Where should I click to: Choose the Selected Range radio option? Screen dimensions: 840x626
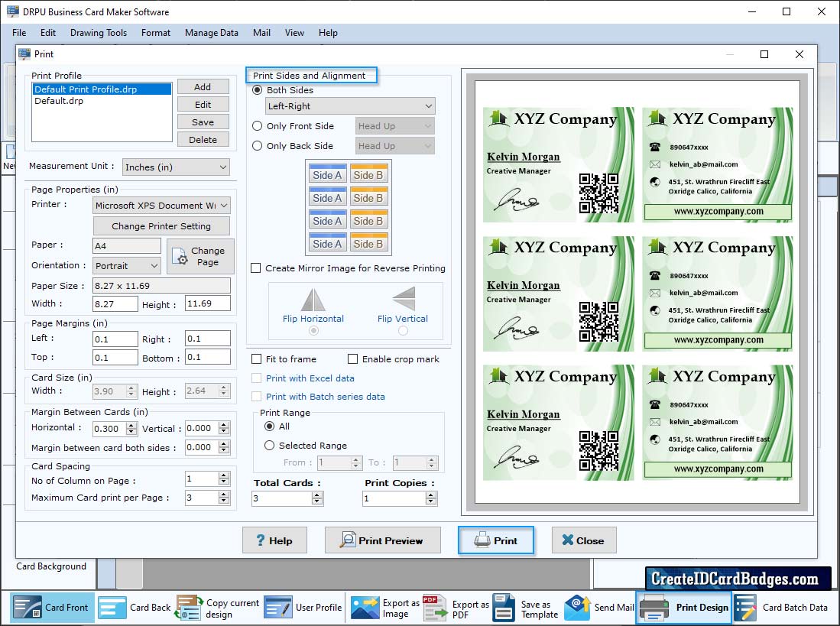270,446
